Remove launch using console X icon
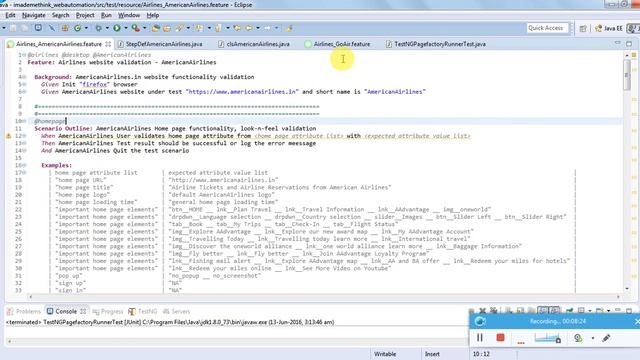This screenshot has width=640, height=360. coord(483,311)
